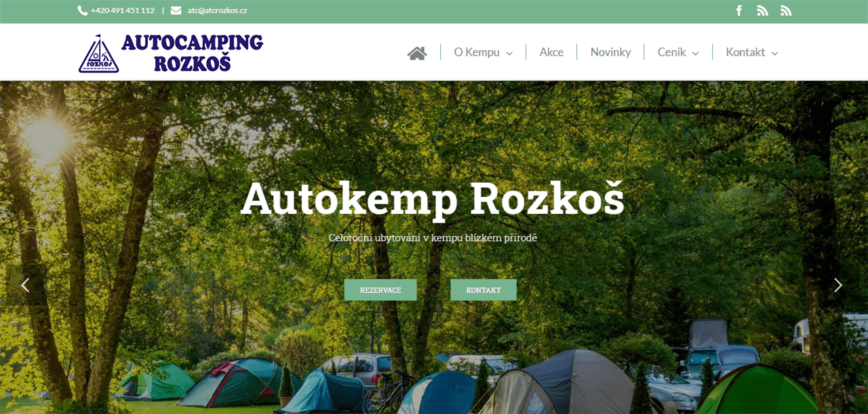Expand the O Kempu dropdown chevron
The image size is (868, 414).
(509, 54)
